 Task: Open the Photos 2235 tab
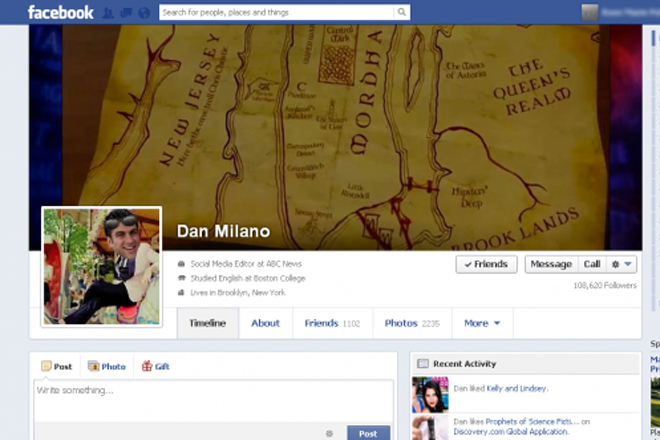coord(412,323)
